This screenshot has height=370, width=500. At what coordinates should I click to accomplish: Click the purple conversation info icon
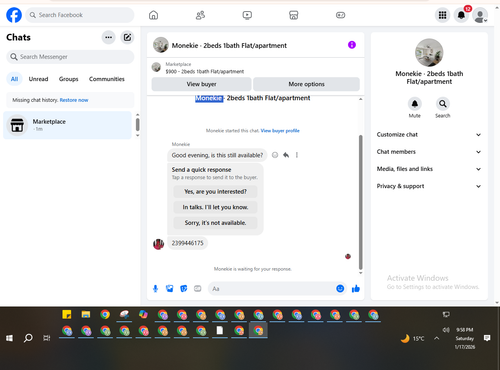tap(352, 45)
